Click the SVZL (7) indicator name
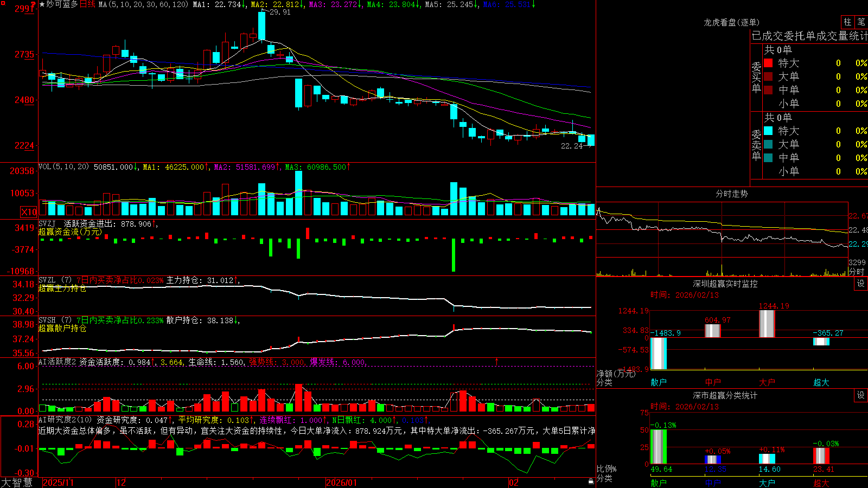Screen dimensions: 868x488 (55, 280)
